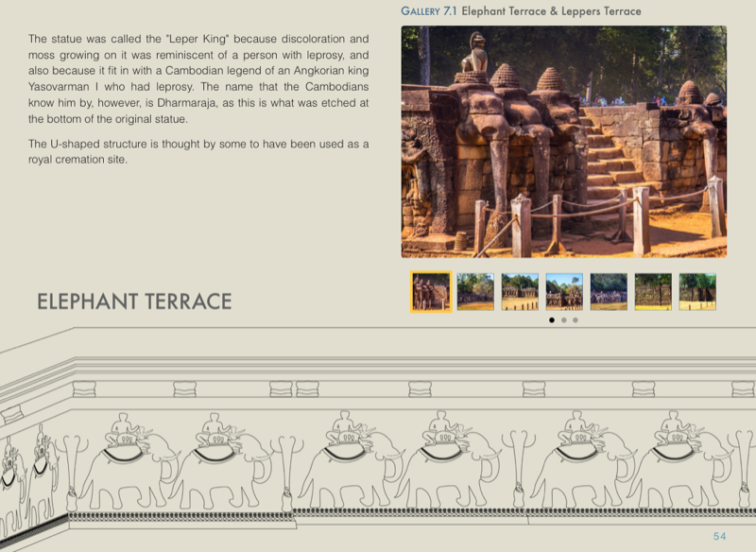
Task: Jump to the third gallery page dot
Action: click(x=575, y=320)
